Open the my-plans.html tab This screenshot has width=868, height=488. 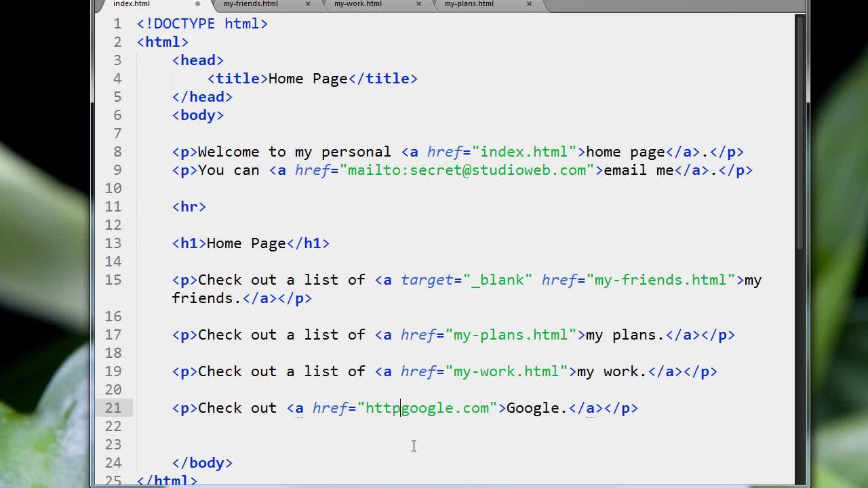469,4
